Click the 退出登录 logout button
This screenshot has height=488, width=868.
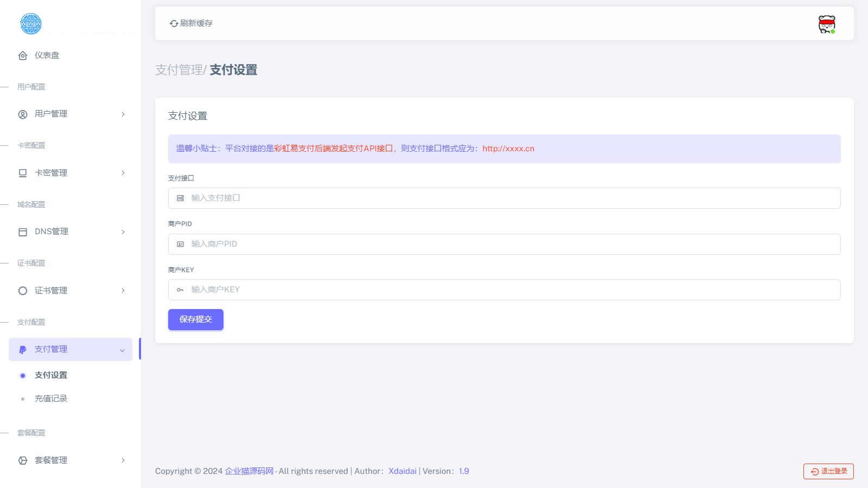tap(827, 471)
